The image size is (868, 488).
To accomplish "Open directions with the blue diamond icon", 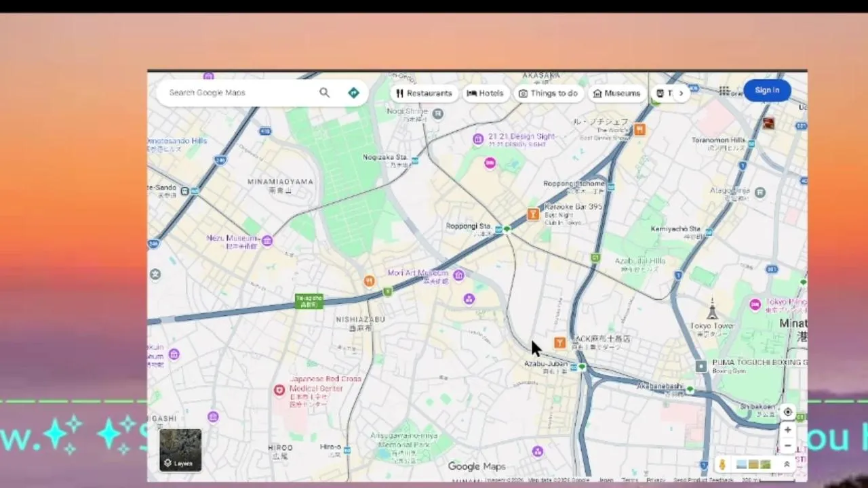I will click(x=353, y=93).
